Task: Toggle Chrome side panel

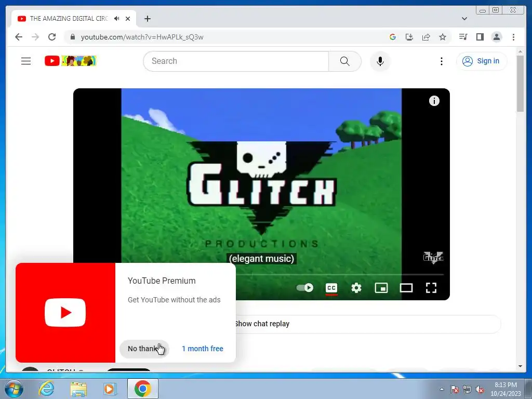Action: (x=480, y=37)
